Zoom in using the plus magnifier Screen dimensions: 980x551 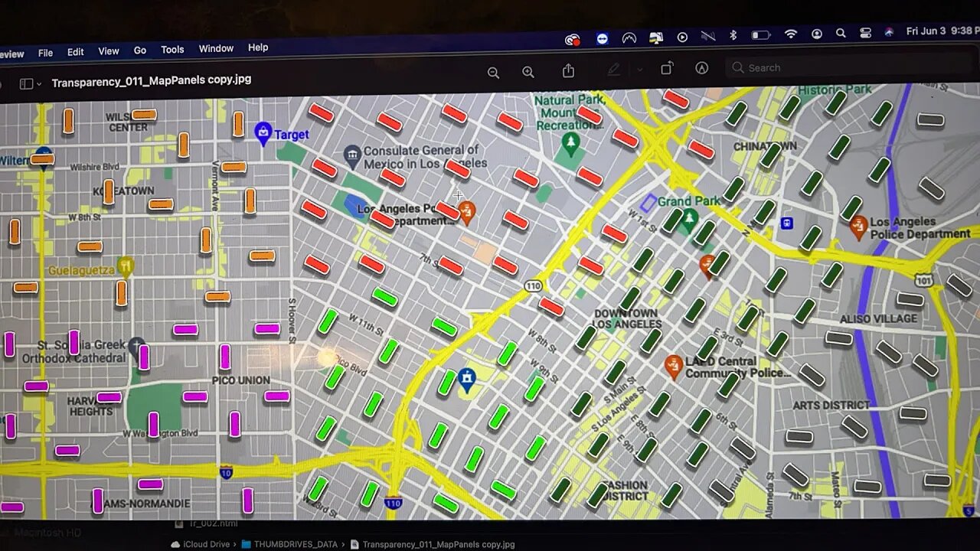[x=528, y=72]
